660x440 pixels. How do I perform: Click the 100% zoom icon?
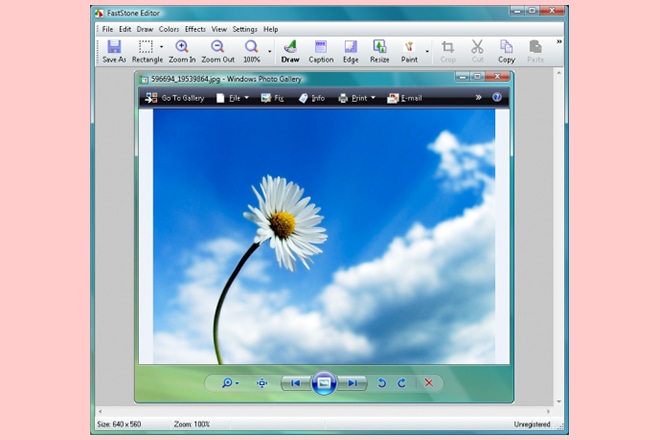click(x=252, y=47)
